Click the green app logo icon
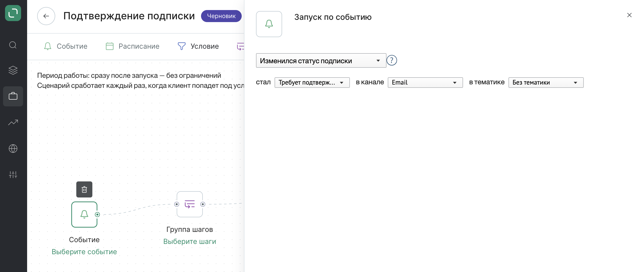644x272 pixels. (13, 13)
